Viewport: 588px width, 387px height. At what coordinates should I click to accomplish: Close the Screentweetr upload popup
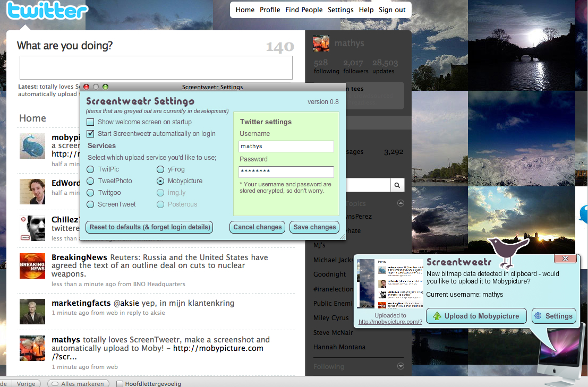coord(565,259)
